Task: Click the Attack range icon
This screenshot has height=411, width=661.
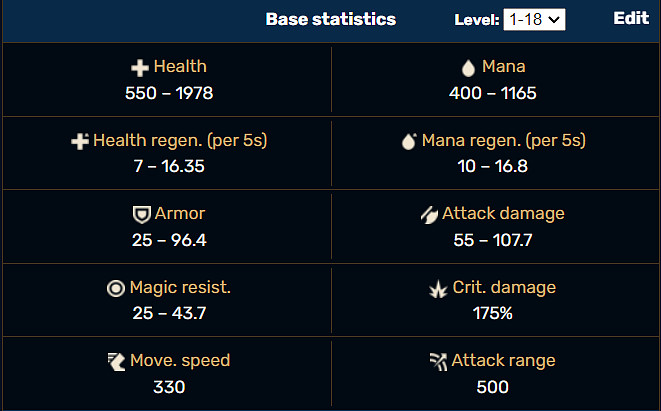Action: pos(437,361)
